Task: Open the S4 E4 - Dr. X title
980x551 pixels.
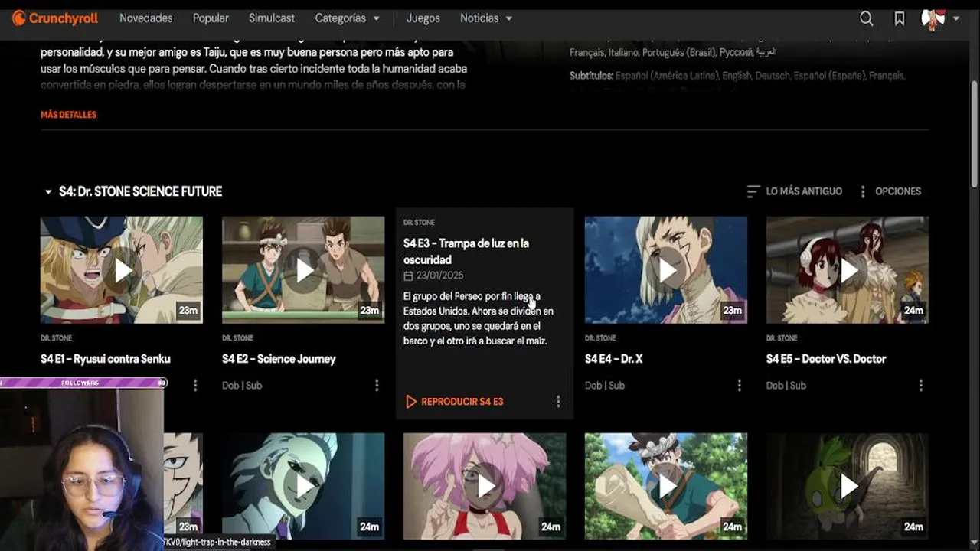Action: (613, 358)
